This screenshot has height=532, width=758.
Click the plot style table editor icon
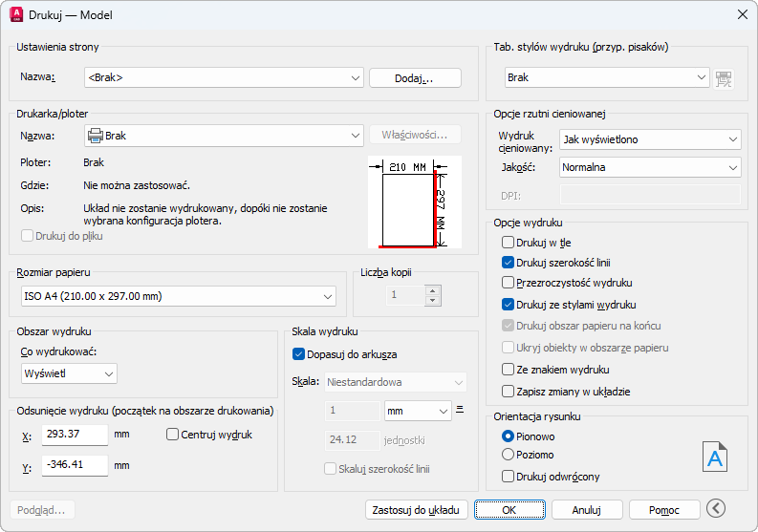pyautogui.click(x=724, y=78)
